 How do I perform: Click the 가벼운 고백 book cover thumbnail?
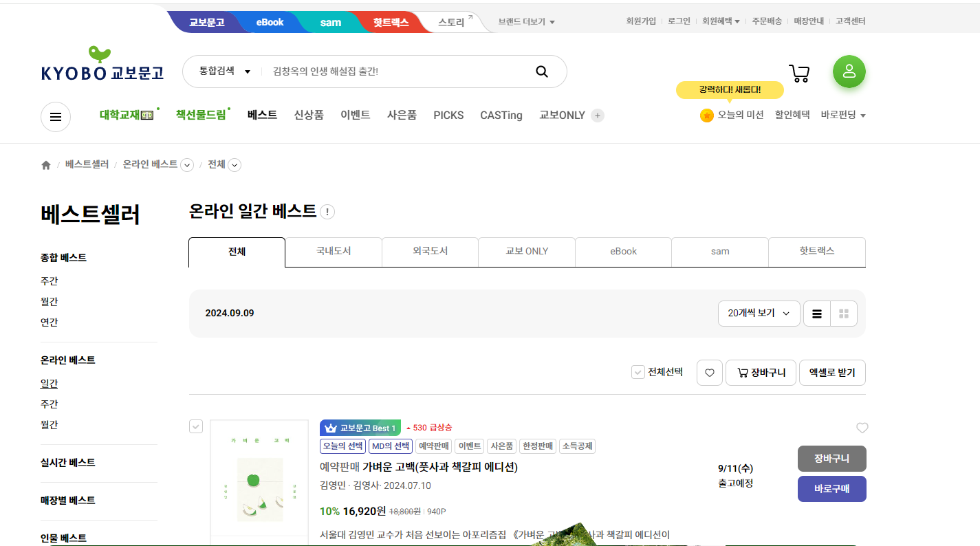pyautogui.click(x=259, y=482)
